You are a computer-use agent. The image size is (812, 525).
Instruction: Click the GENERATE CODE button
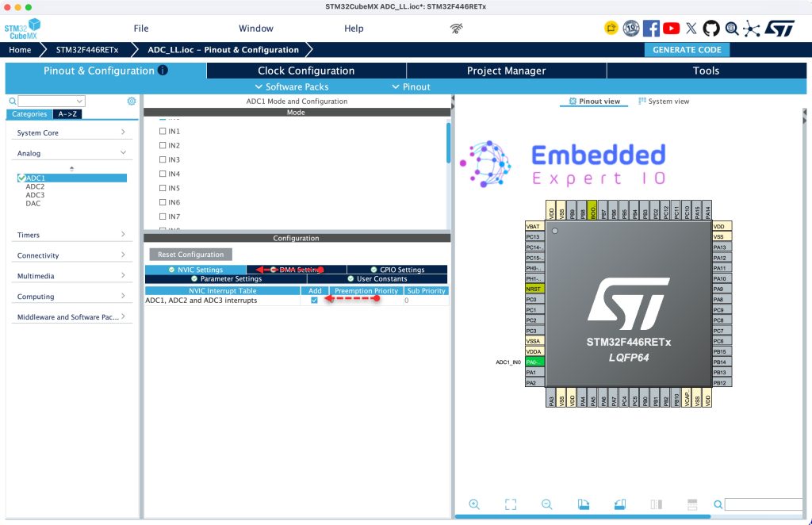[687, 50]
